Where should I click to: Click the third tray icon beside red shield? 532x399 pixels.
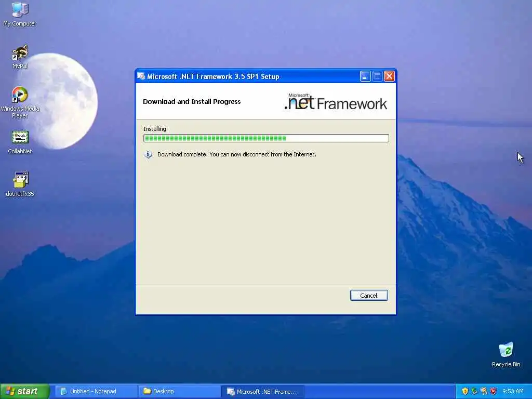click(x=484, y=391)
